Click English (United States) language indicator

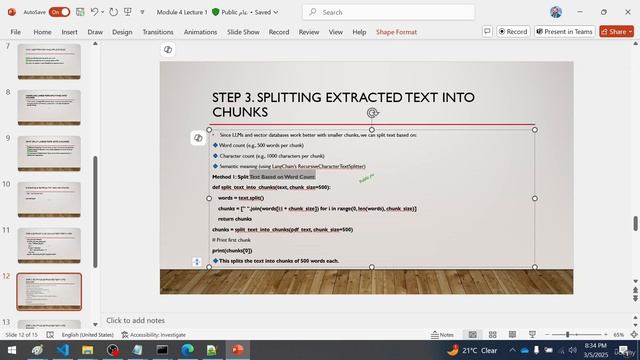point(88,335)
